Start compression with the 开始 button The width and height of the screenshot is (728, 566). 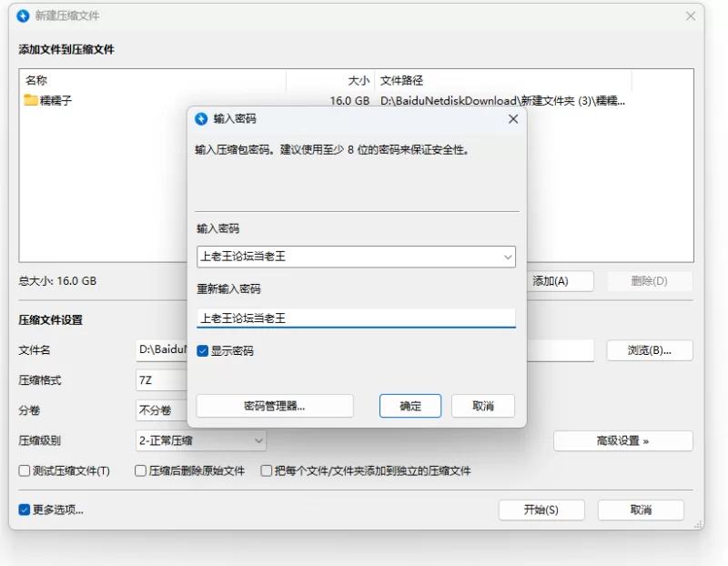pos(541,510)
